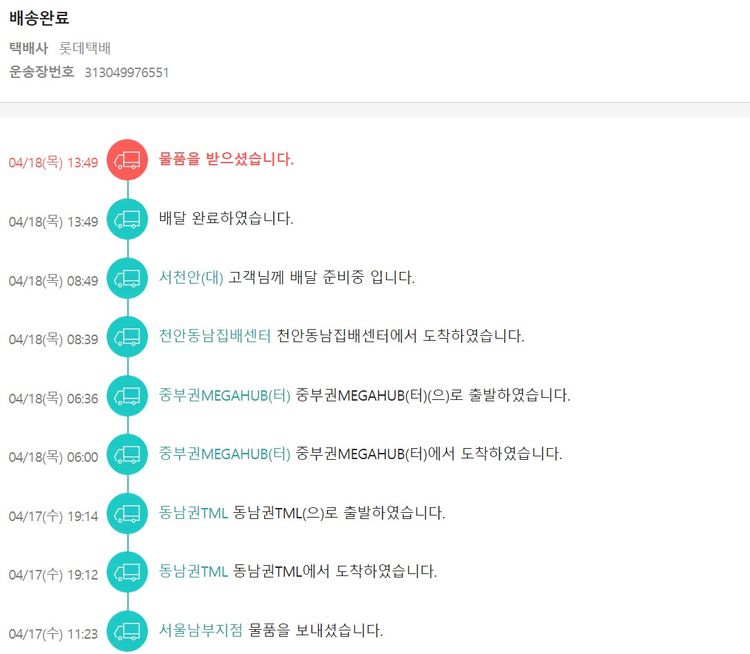Open the 천안동남집배센터 location link
750x654 pixels.
(x=215, y=336)
